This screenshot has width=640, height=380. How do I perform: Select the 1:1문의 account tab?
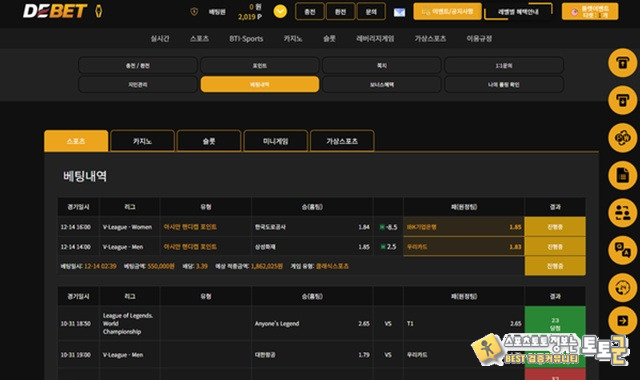click(504, 65)
